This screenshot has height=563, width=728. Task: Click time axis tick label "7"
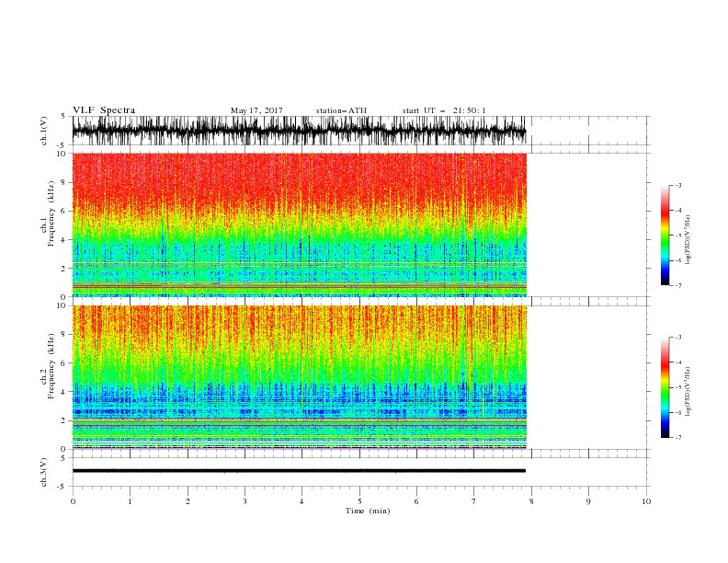[x=474, y=501]
